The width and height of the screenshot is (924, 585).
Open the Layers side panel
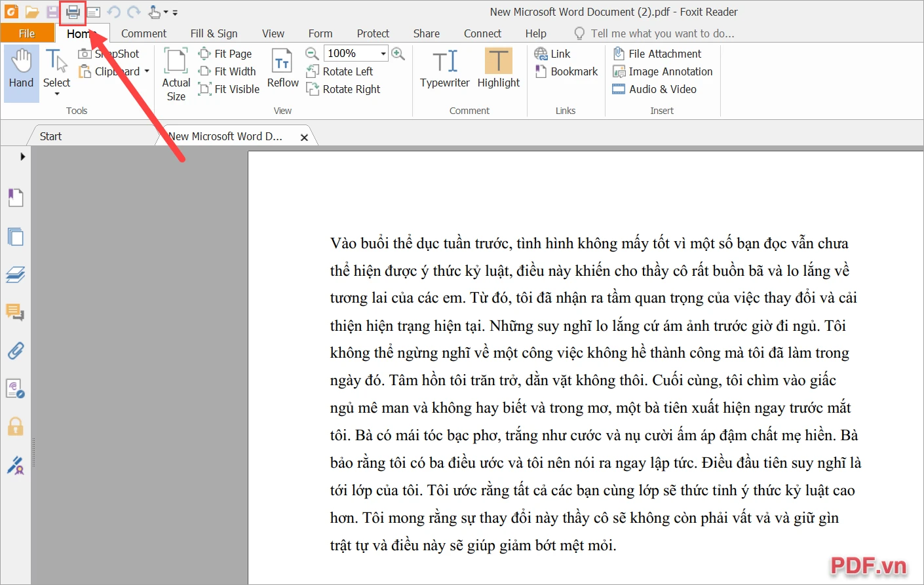click(16, 274)
